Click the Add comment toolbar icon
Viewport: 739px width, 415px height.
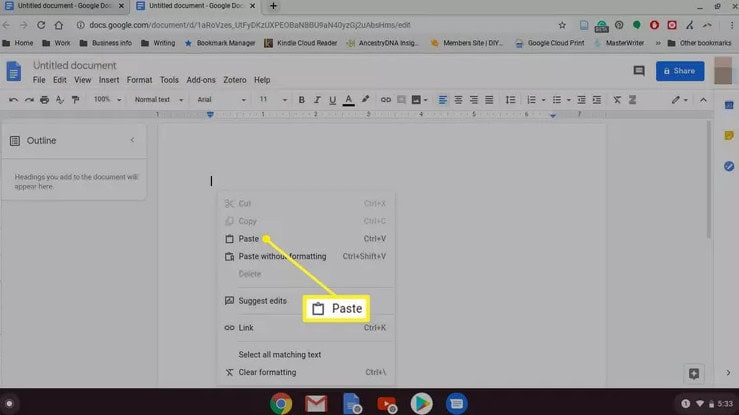click(401, 100)
